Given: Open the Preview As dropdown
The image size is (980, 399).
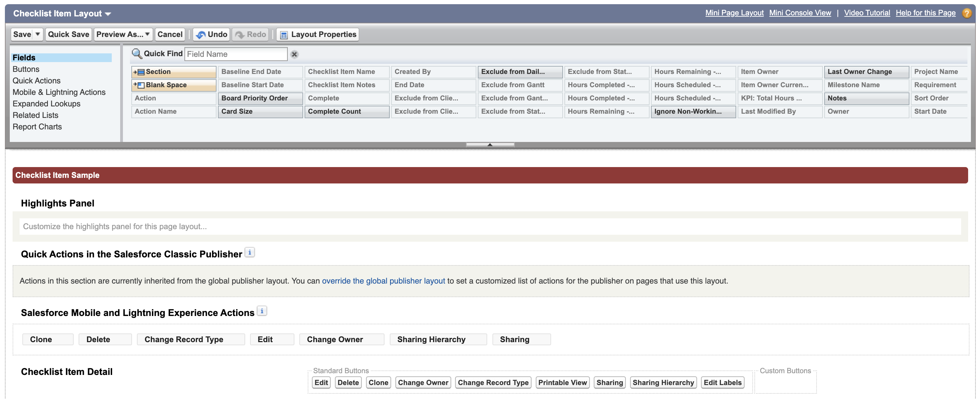Looking at the screenshot, I should coord(147,34).
